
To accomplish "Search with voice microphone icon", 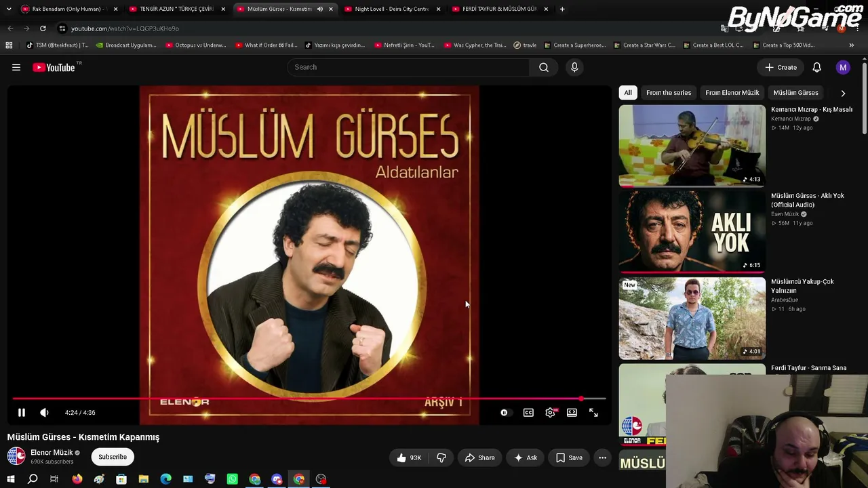I will (x=574, y=67).
